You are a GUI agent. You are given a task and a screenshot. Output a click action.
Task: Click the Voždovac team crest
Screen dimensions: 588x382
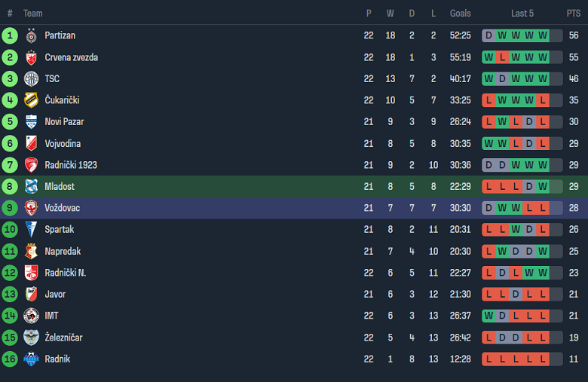coord(31,208)
